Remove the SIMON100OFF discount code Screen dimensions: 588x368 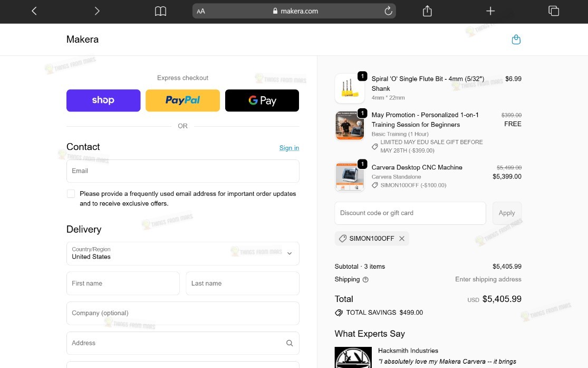click(402, 239)
